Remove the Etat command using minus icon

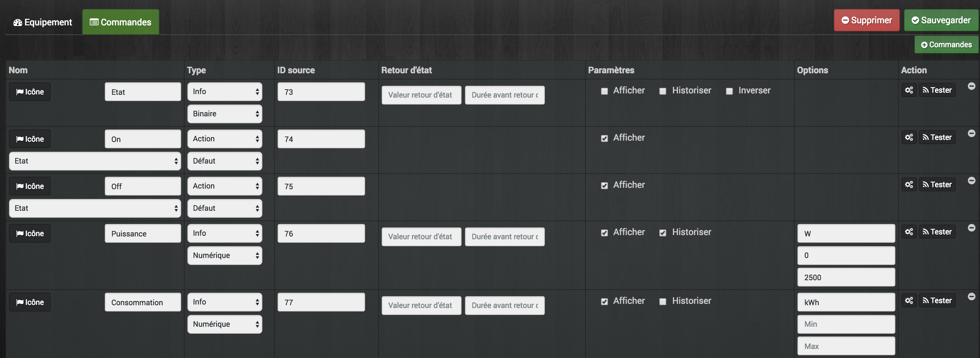(971, 86)
